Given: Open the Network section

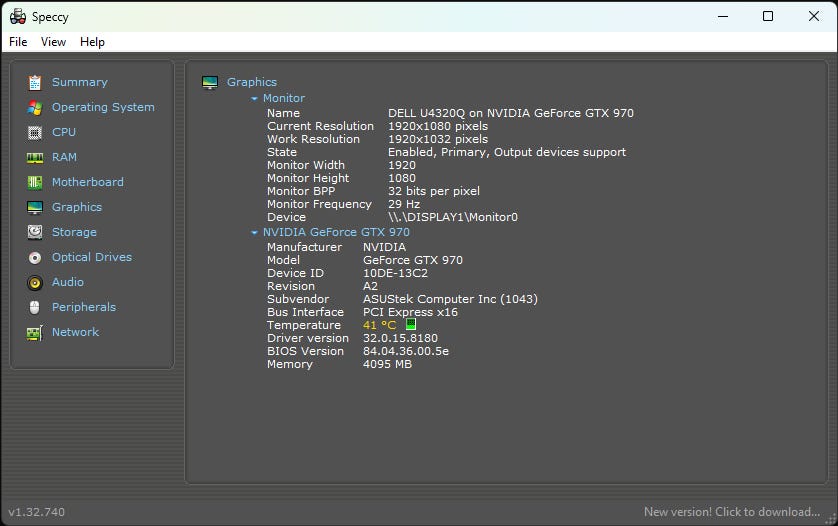Looking at the screenshot, I should 75,332.
